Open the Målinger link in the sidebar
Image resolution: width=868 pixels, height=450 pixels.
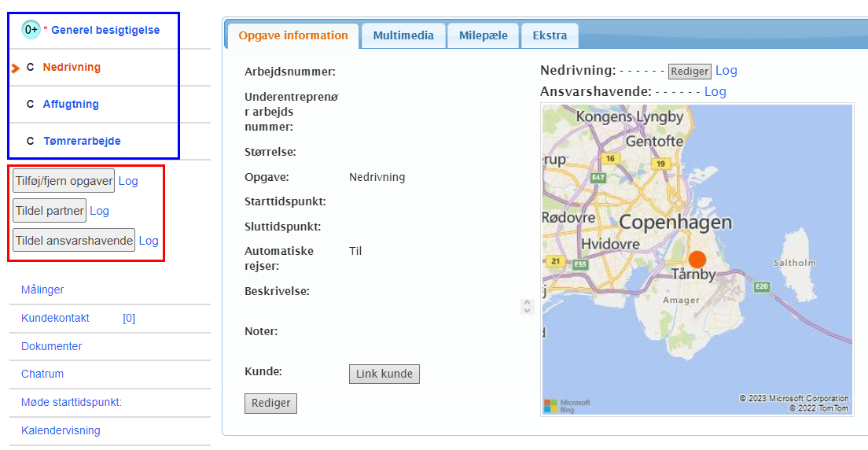tap(42, 290)
